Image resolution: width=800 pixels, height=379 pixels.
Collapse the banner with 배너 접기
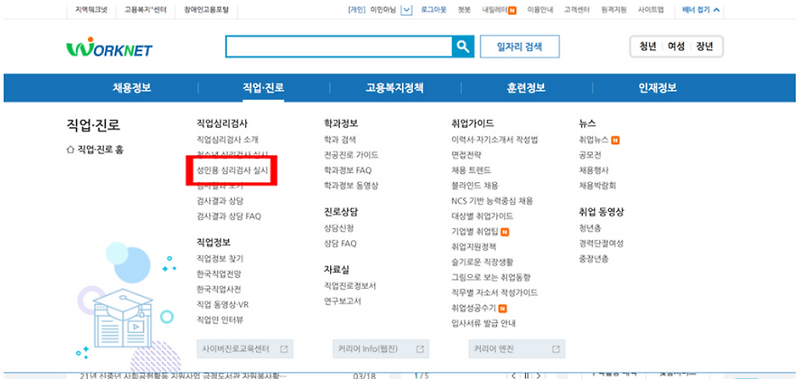701,9
